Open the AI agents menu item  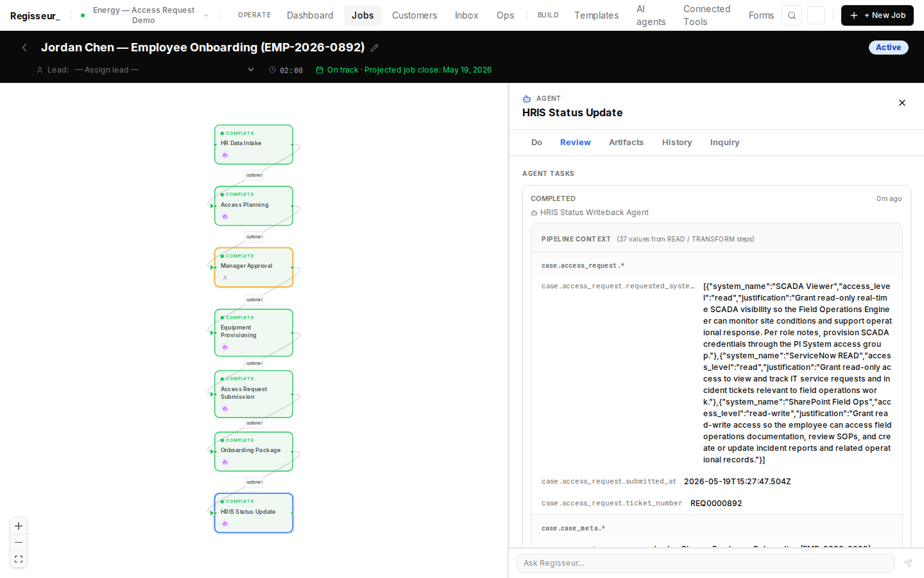pos(651,15)
